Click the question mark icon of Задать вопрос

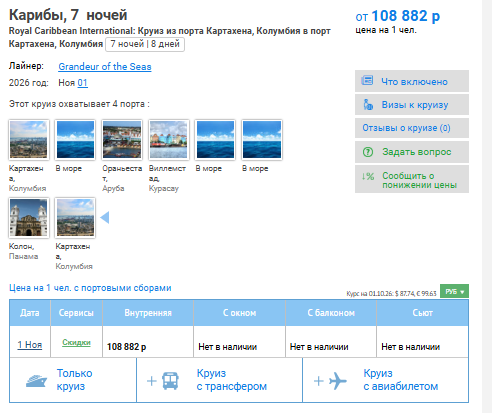[x=368, y=152]
